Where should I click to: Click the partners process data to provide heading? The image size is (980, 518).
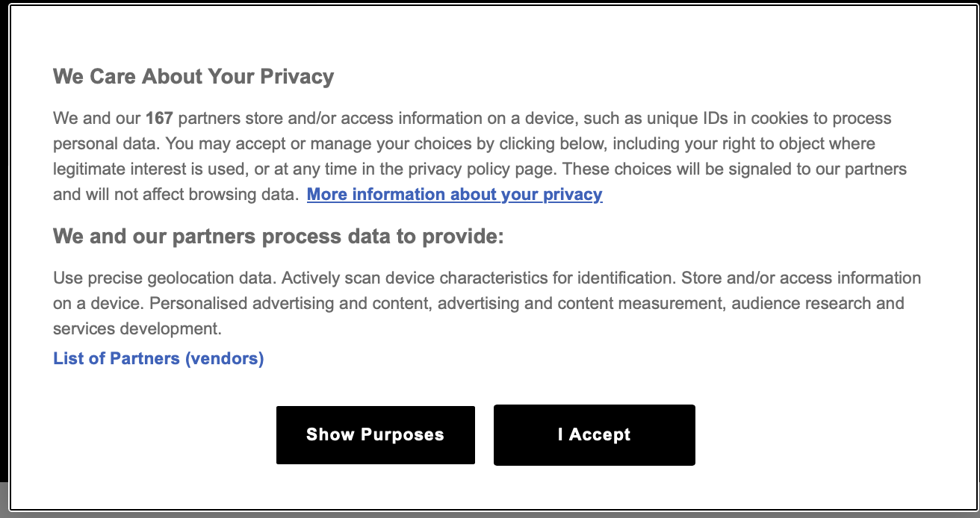279,237
